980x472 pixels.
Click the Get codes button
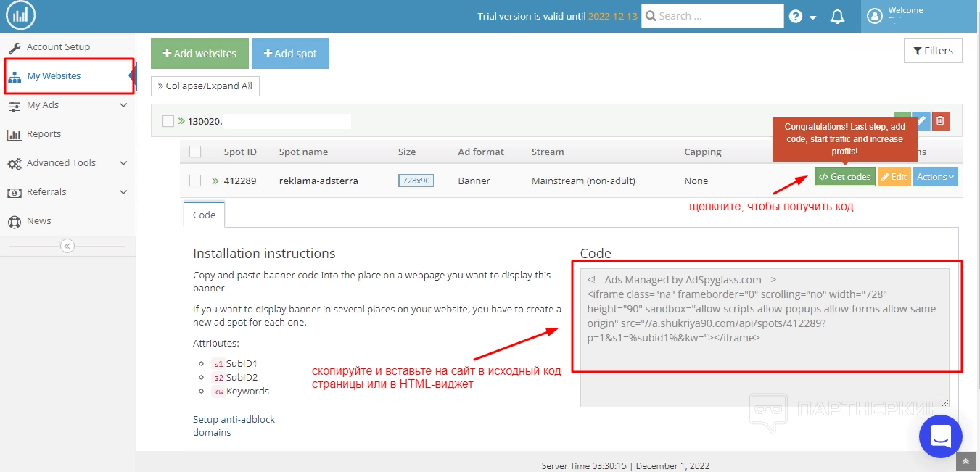[844, 177]
